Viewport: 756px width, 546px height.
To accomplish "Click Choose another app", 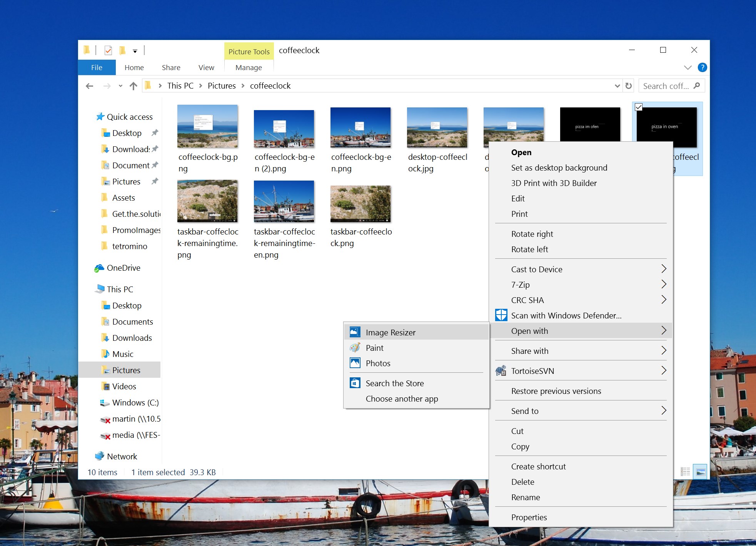I will coord(402,399).
